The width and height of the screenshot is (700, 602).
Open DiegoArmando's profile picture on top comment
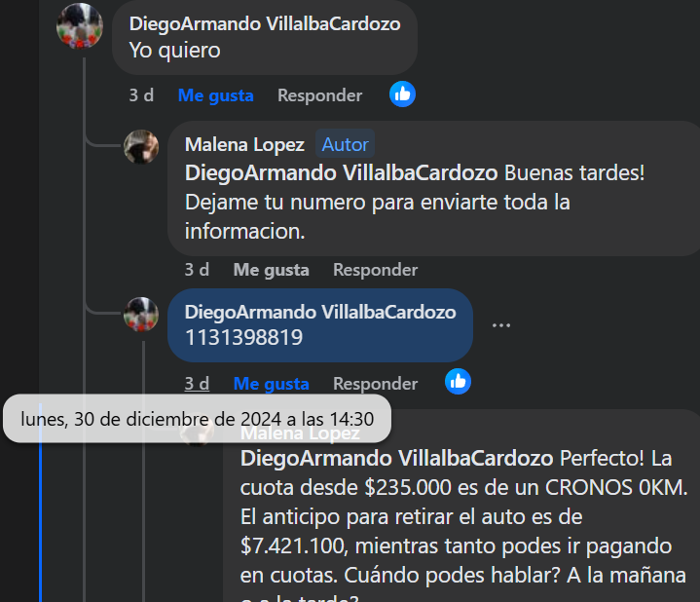80,26
